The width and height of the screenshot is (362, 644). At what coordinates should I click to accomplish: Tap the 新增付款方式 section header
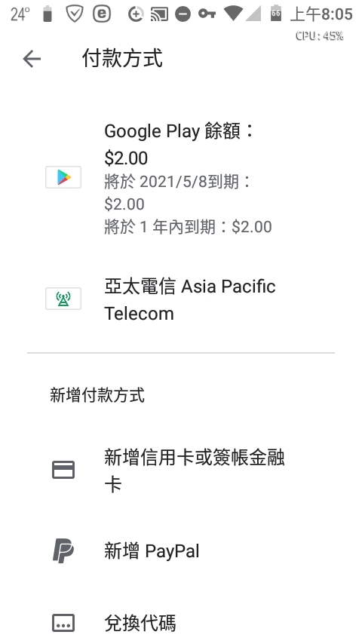[x=97, y=395]
